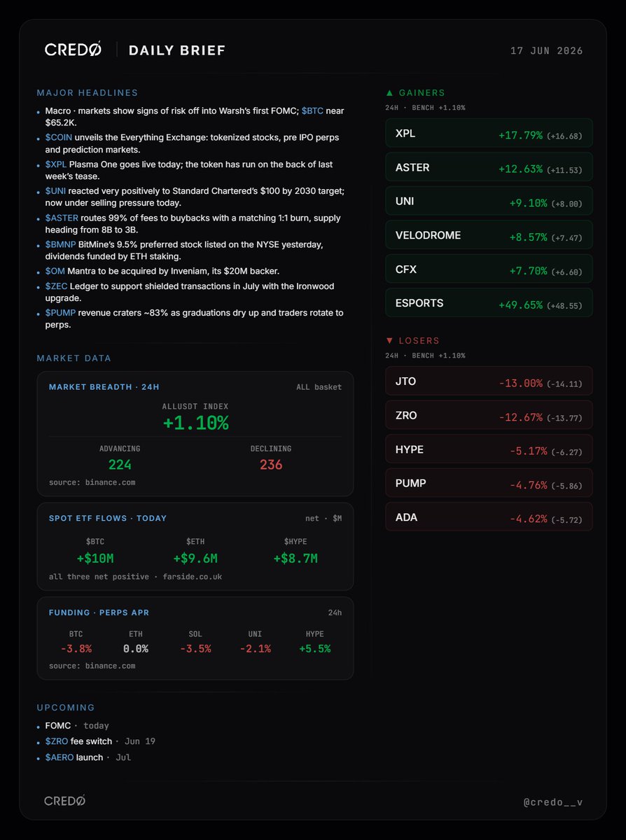Click the DAILY BRIEF title
This screenshot has width=626, height=840.
pos(177,50)
